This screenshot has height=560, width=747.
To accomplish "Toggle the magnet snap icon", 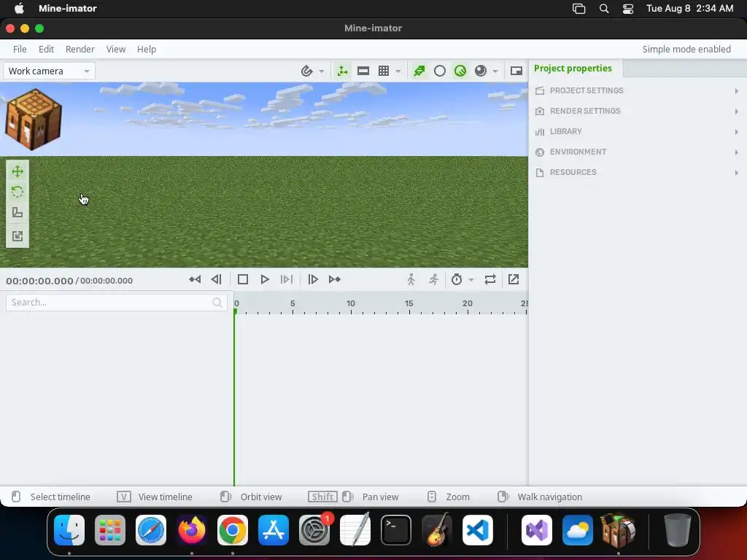I will click(307, 71).
